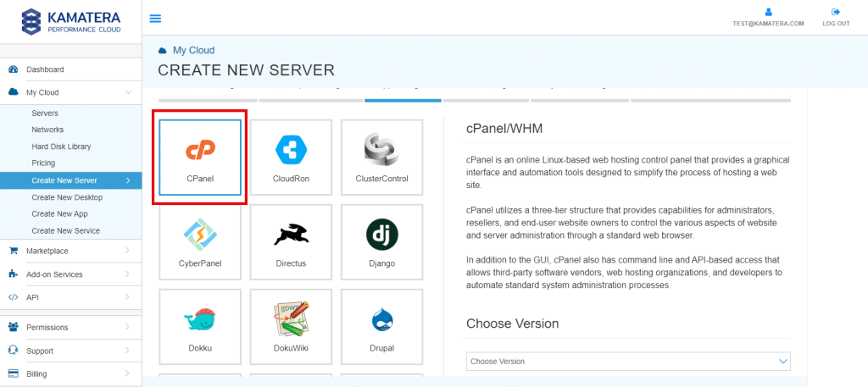The width and height of the screenshot is (868, 387).
Task: Click the Dashboard gauge icon
Action: tap(14, 69)
